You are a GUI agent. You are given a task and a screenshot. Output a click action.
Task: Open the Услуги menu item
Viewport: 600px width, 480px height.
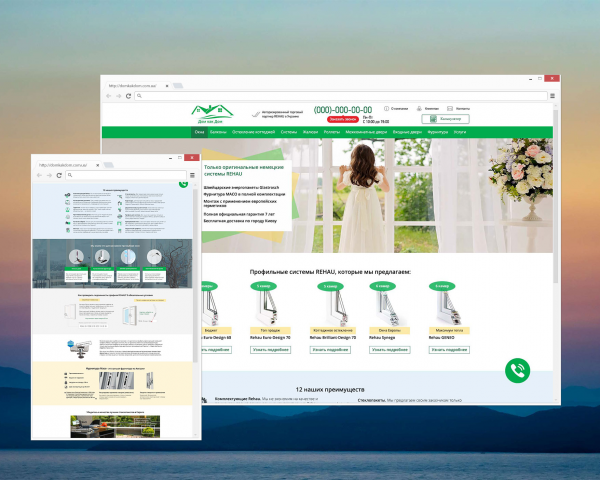(x=460, y=132)
